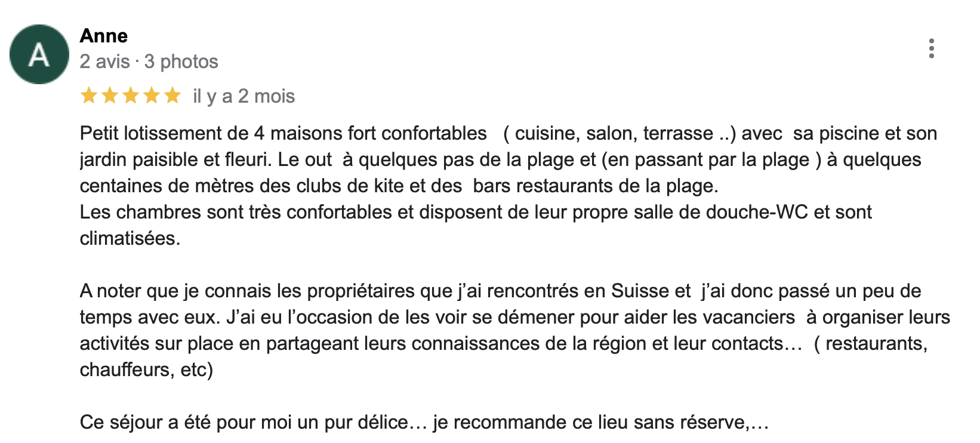Click the "il y a 2 mois" timestamp
The height and width of the screenshot is (443, 980).
(x=244, y=96)
